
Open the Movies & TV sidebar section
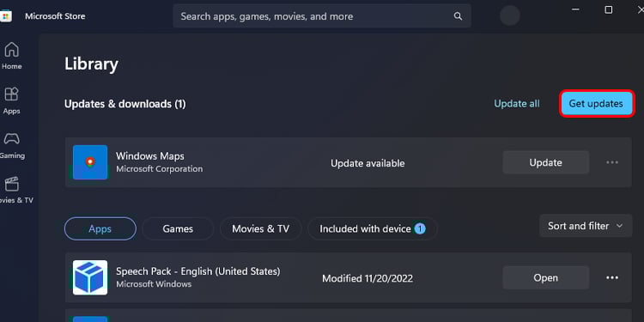[15, 190]
